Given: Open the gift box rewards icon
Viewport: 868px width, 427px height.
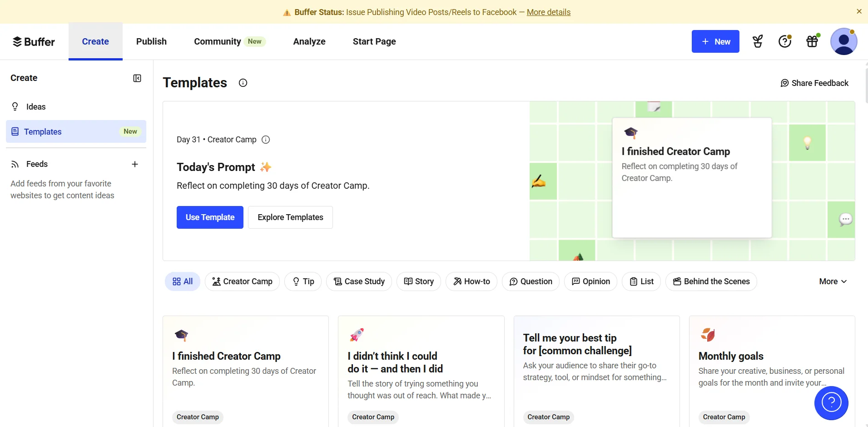Looking at the screenshot, I should pos(812,41).
